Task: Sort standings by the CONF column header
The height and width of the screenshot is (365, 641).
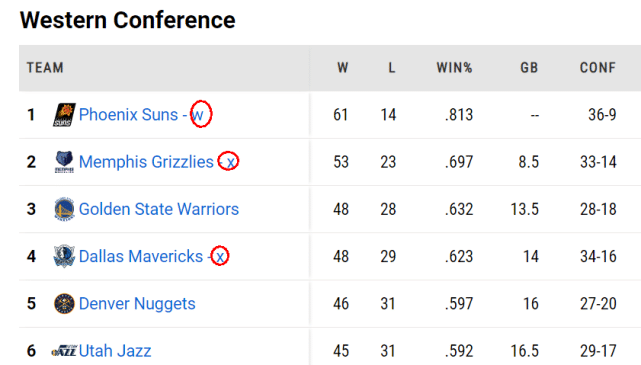Action: click(598, 67)
